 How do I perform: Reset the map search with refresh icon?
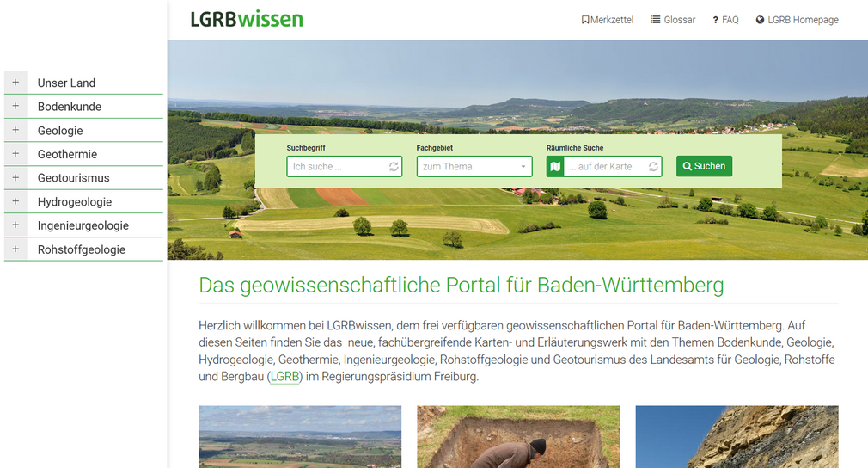pyautogui.click(x=653, y=166)
